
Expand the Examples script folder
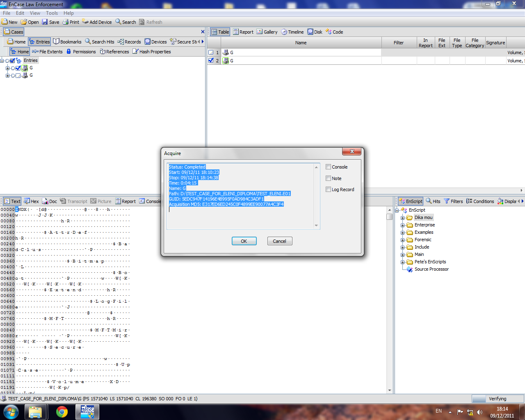(x=403, y=233)
